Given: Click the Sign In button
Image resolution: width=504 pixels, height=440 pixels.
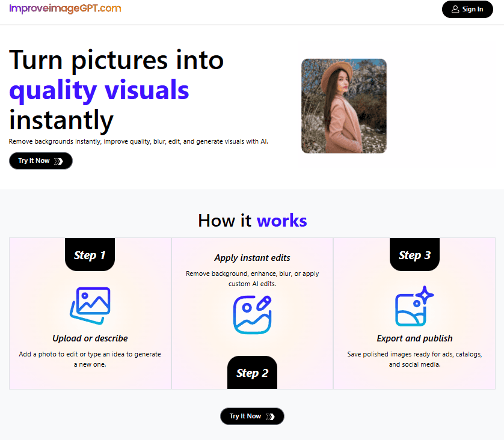Looking at the screenshot, I should (x=467, y=10).
